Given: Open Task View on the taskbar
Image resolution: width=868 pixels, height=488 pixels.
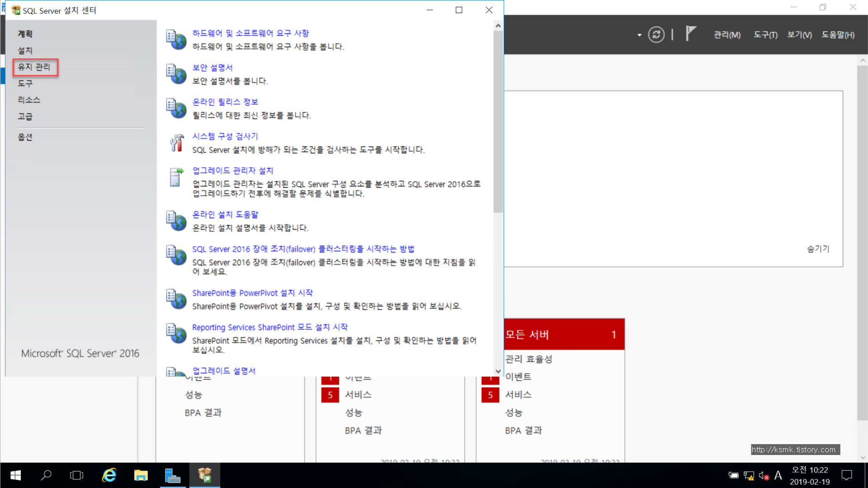Looking at the screenshot, I should [x=77, y=475].
